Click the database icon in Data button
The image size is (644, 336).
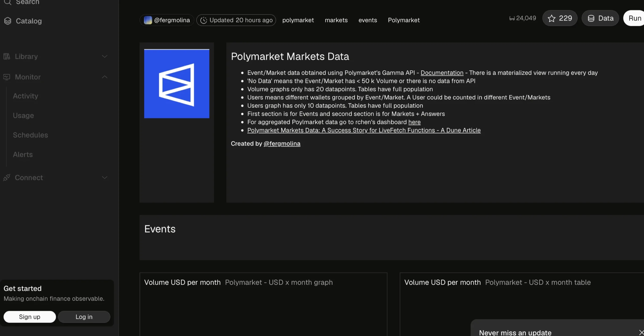coord(591,18)
